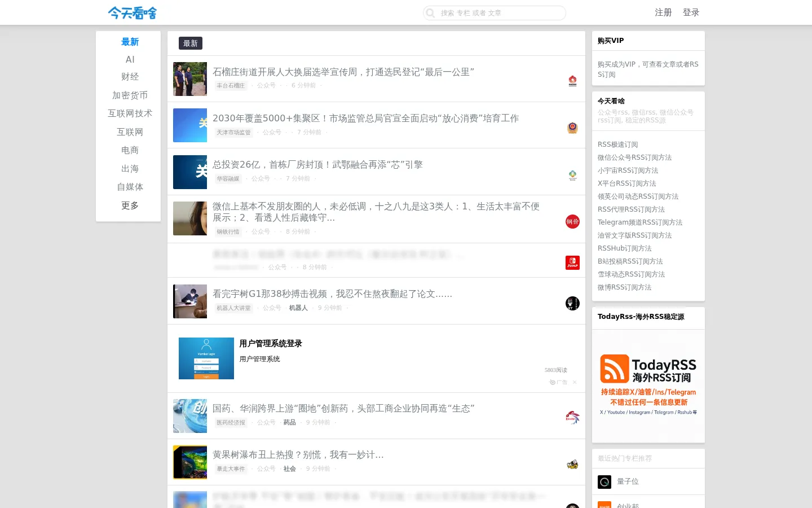The image size is (812, 508).
Task: Open 华容融媒 account avatar icon
Action: (x=572, y=175)
